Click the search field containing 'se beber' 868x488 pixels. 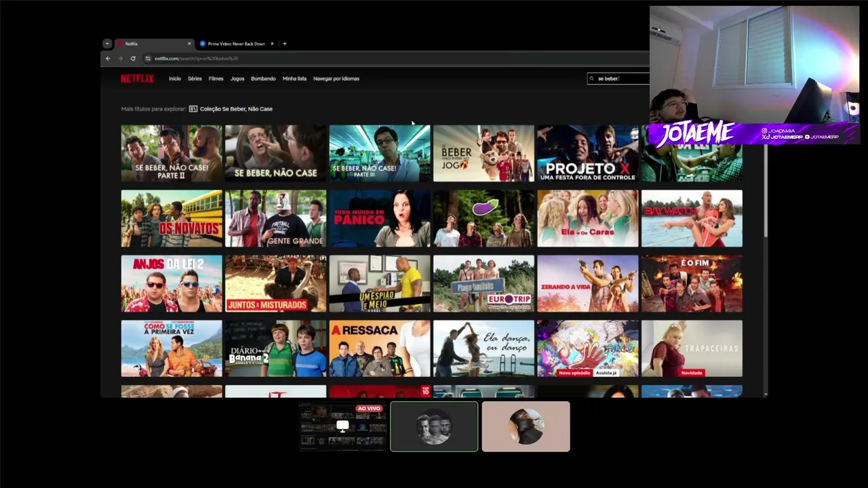click(618, 79)
